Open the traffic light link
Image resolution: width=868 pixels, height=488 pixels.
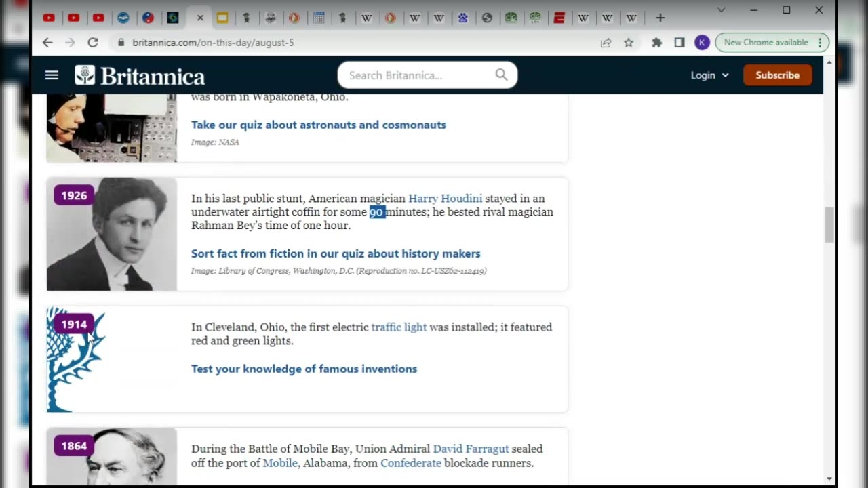click(x=399, y=327)
